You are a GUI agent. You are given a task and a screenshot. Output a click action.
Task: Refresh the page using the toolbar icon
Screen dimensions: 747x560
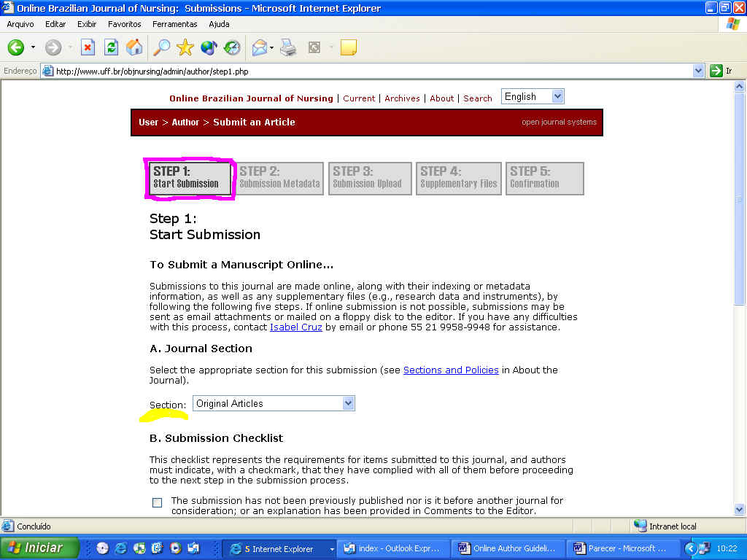tap(111, 48)
